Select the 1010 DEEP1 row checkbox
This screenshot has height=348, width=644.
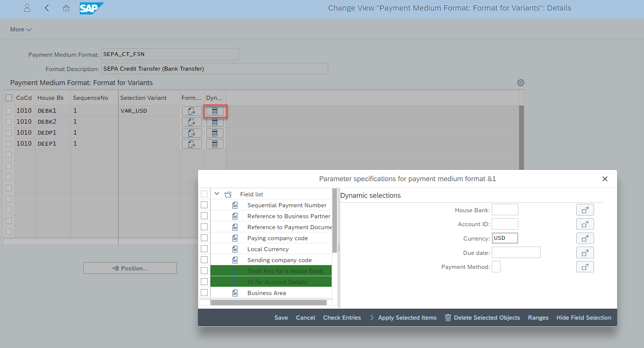click(9, 144)
